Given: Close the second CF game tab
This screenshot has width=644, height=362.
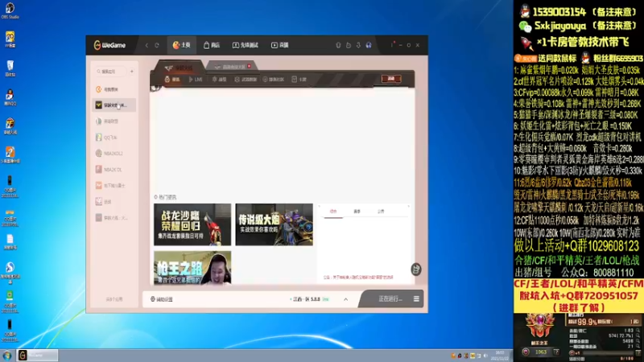Looking at the screenshot, I should [x=250, y=66].
